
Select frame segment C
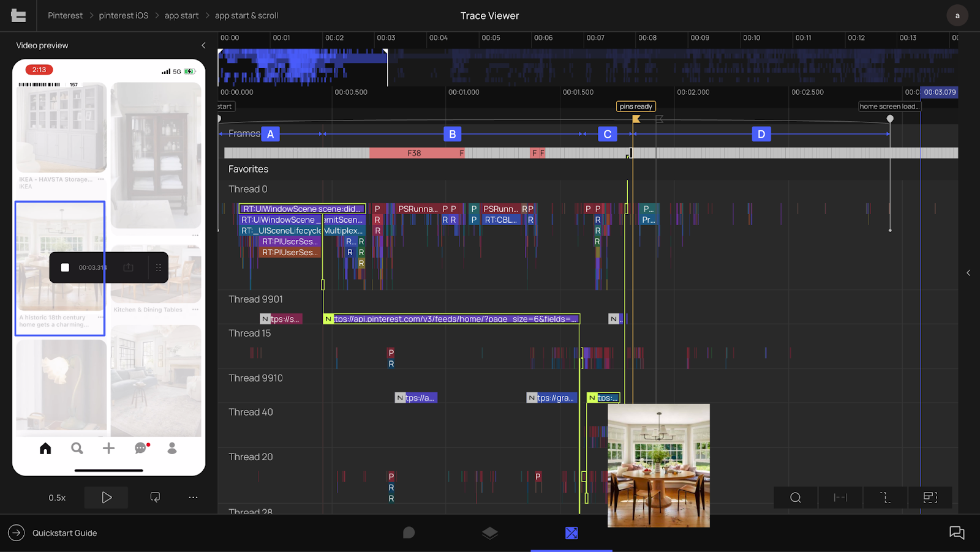607,134
